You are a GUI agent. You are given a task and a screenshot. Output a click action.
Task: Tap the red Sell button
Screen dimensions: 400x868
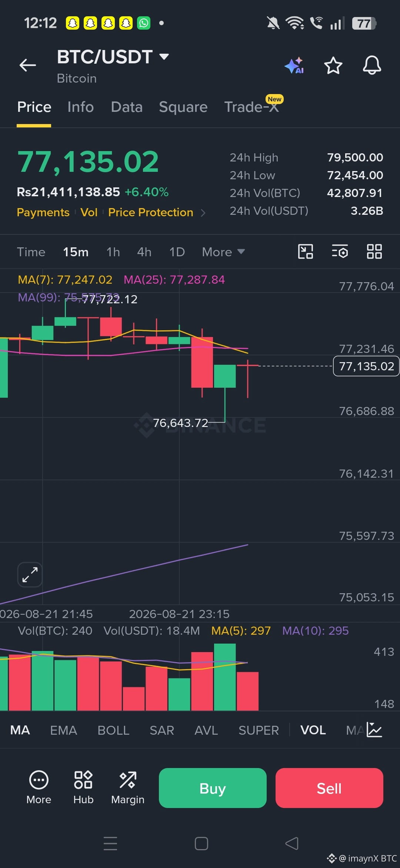pos(329,788)
